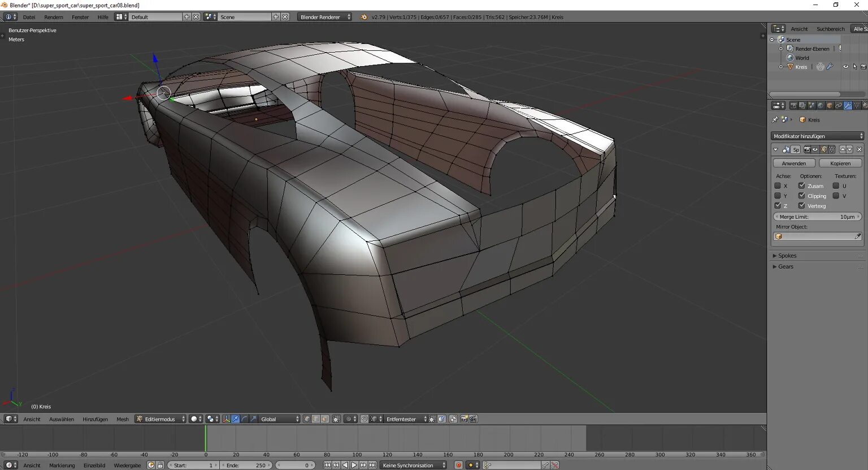868x470 pixels.
Task: Click the Kopieren button
Action: (840, 163)
